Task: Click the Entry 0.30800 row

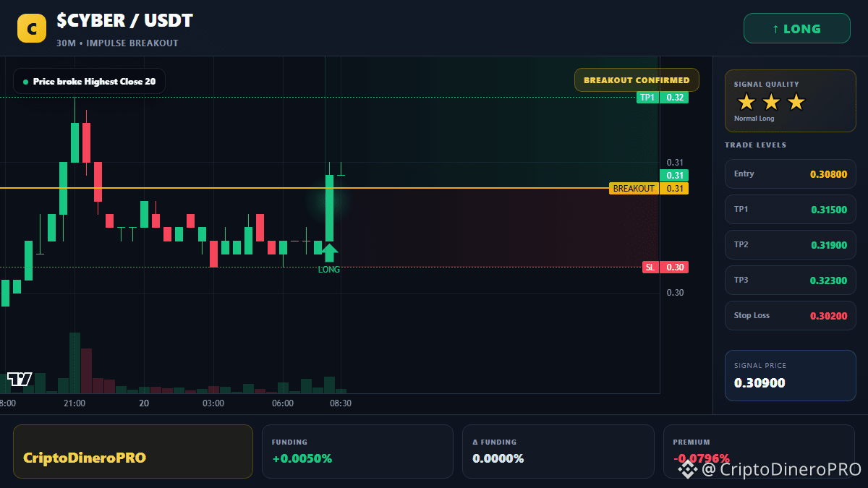Action: 791,174
